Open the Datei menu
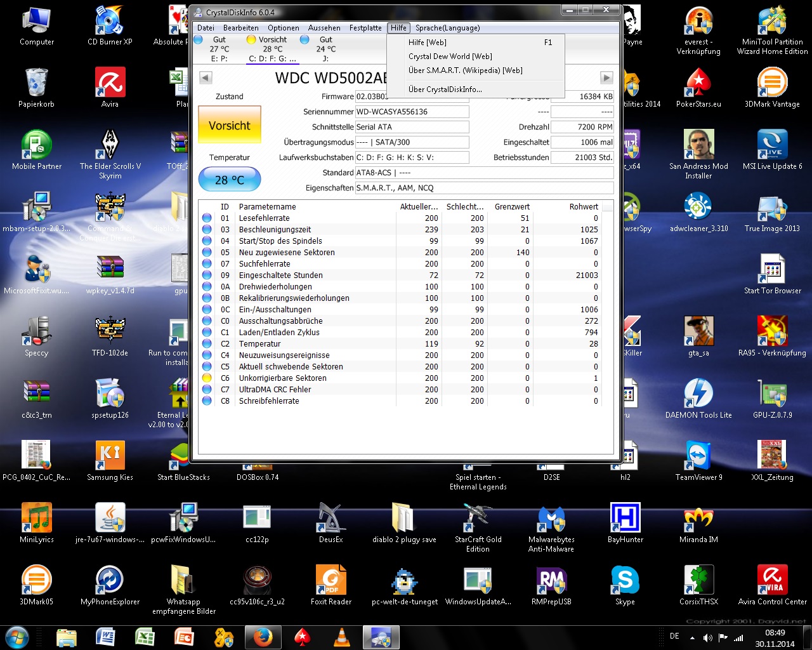Viewport: 812px width, 650px height. [x=206, y=28]
